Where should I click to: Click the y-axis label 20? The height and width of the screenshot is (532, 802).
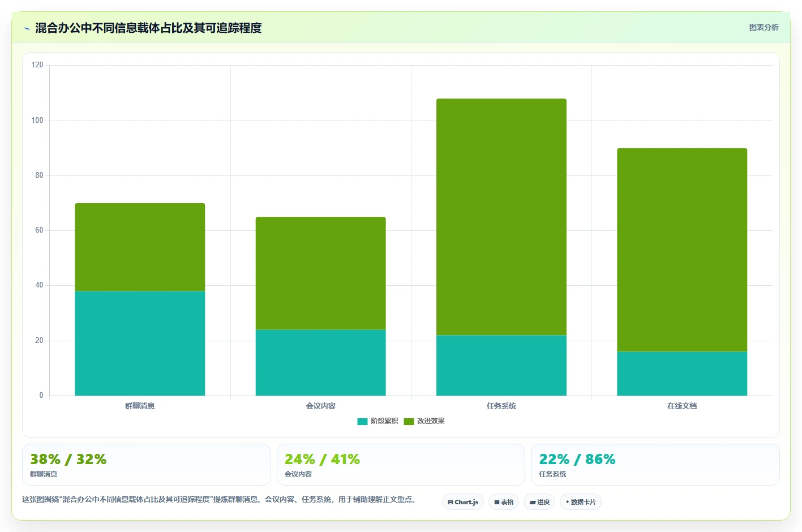[39, 341]
